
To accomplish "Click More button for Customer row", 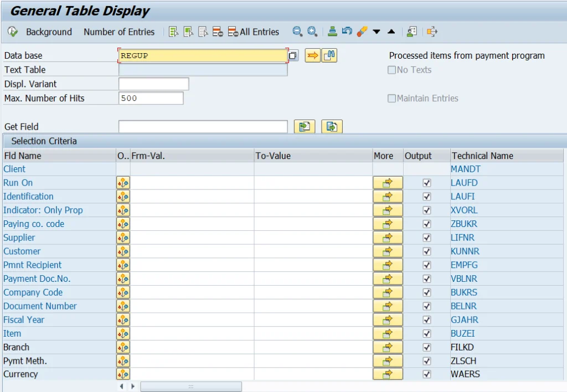I will point(388,251).
